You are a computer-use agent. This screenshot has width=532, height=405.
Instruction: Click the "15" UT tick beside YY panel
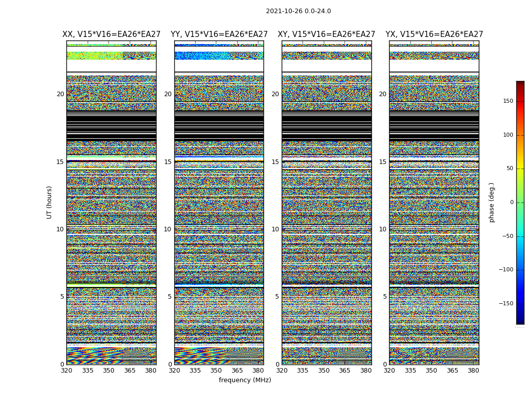click(x=168, y=162)
